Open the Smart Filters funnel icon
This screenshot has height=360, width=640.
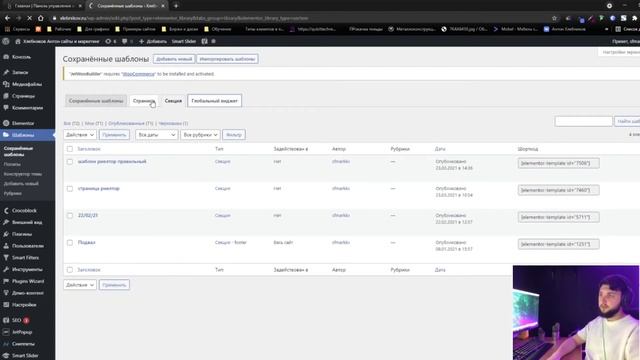(6, 258)
